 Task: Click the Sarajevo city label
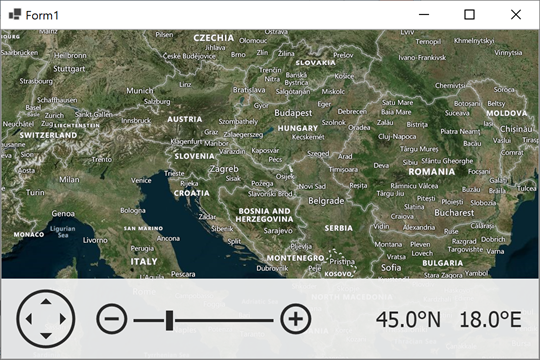pos(278,231)
